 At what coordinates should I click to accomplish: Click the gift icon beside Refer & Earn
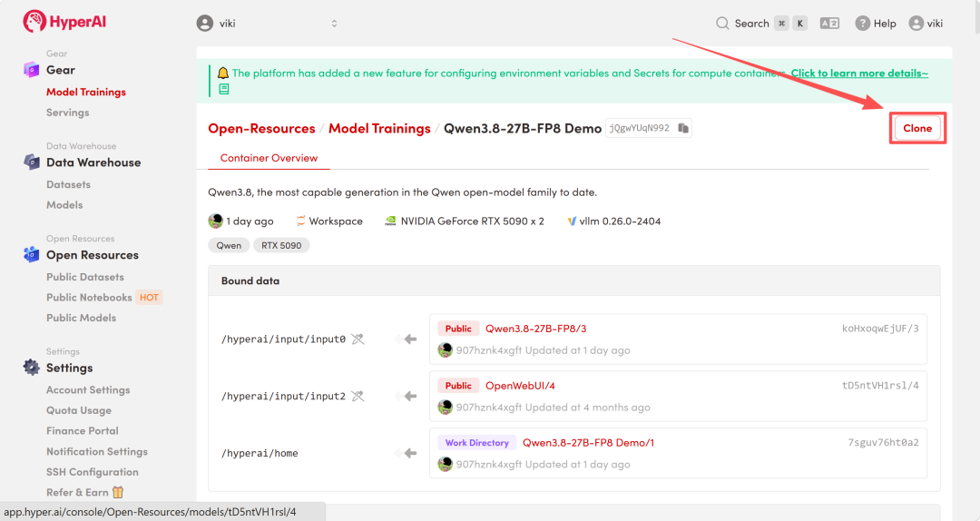click(118, 492)
